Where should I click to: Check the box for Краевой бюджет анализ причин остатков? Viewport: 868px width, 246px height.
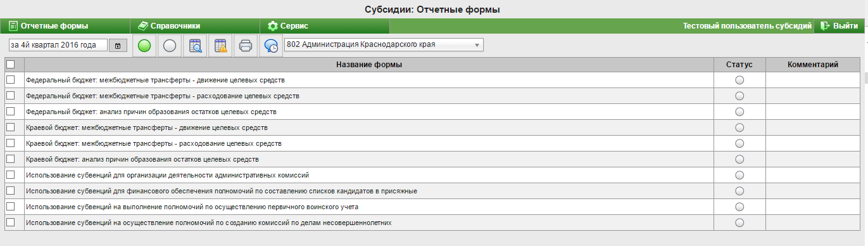(10, 159)
